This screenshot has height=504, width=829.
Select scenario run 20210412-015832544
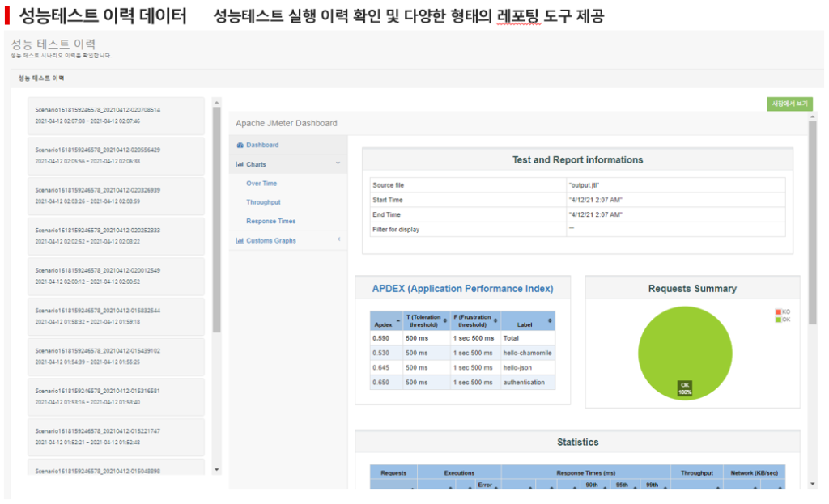click(116, 316)
